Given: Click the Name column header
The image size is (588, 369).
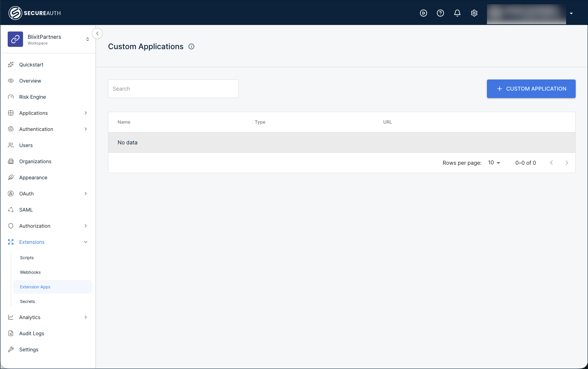Looking at the screenshot, I should [124, 122].
